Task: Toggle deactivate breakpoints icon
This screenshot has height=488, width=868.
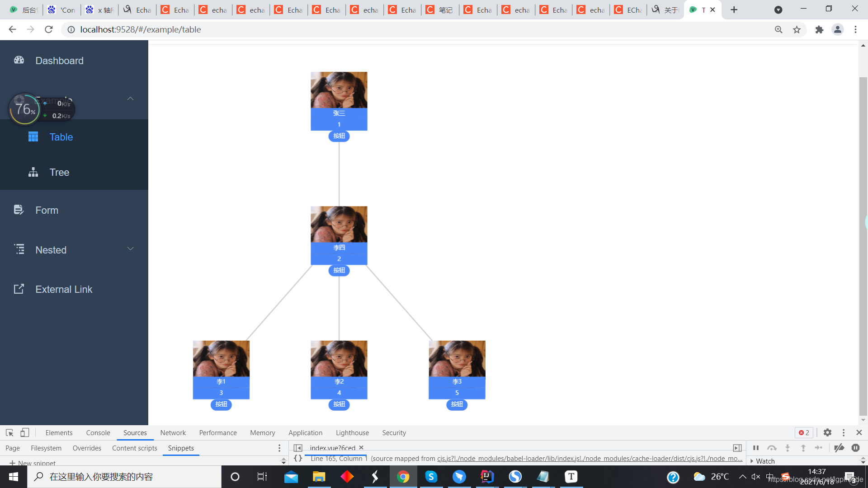Action: coord(839,448)
